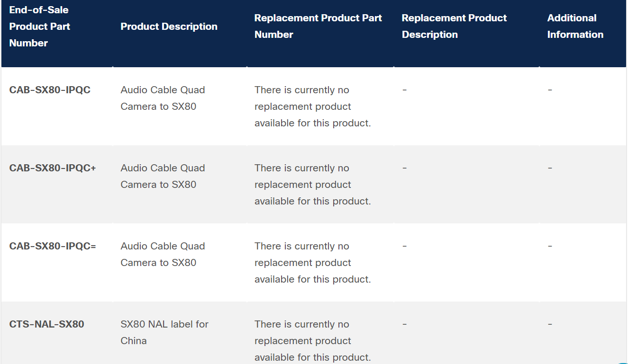The width and height of the screenshot is (628, 364).
Task: Click the no-replacement message in the CTS-NAL-SX80 row
Action: coord(312,341)
